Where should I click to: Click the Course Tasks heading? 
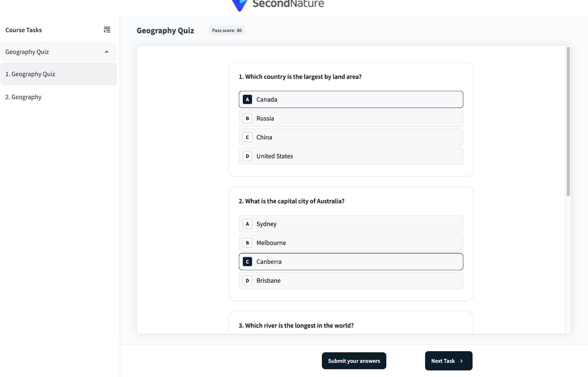click(24, 30)
